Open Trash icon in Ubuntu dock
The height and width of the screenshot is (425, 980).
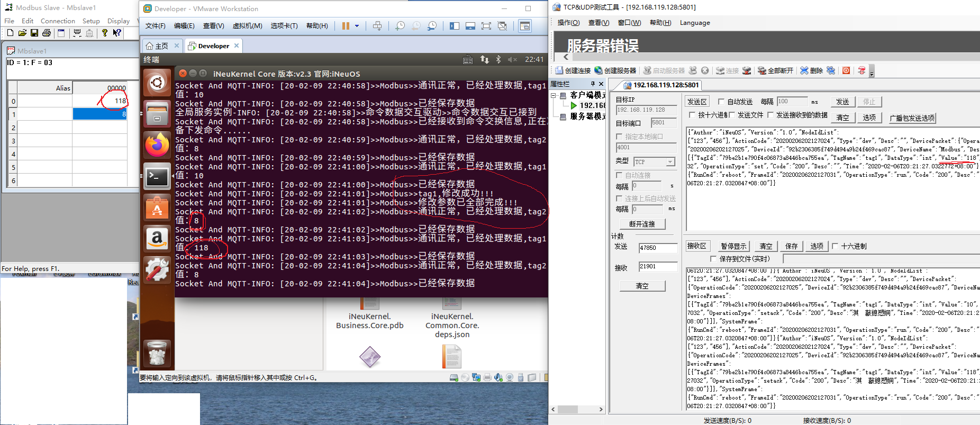click(157, 353)
